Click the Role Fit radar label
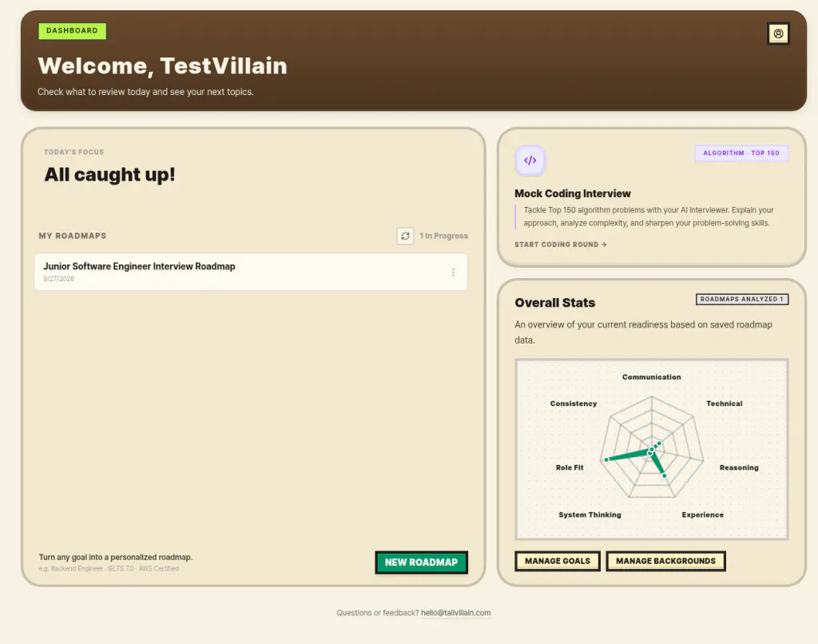This screenshot has width=818, height=644. [x=569, y=467]
